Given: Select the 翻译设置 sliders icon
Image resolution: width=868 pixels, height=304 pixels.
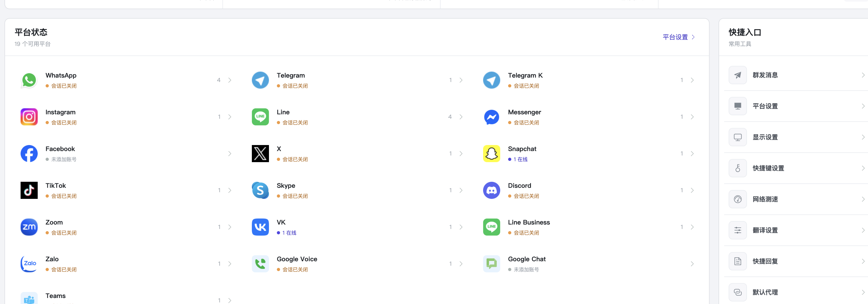Looking at the screenshot, I should point(737,230).
